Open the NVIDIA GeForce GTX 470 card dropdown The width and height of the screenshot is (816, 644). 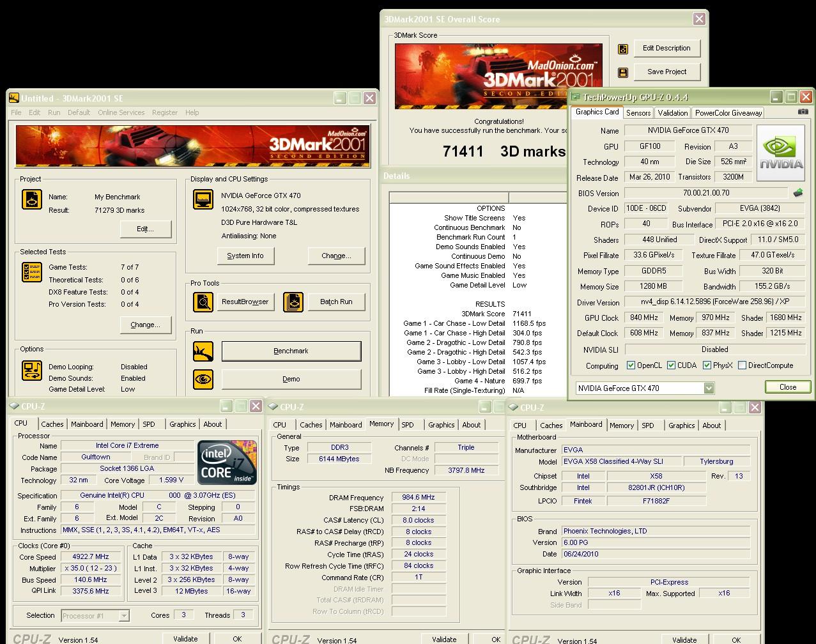point(709,388)
